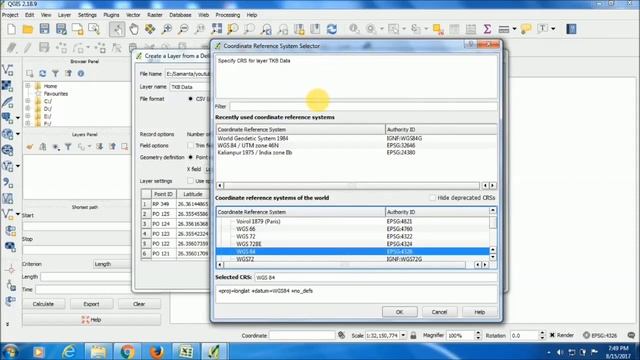Click in the Filter input field

point(363,106)
